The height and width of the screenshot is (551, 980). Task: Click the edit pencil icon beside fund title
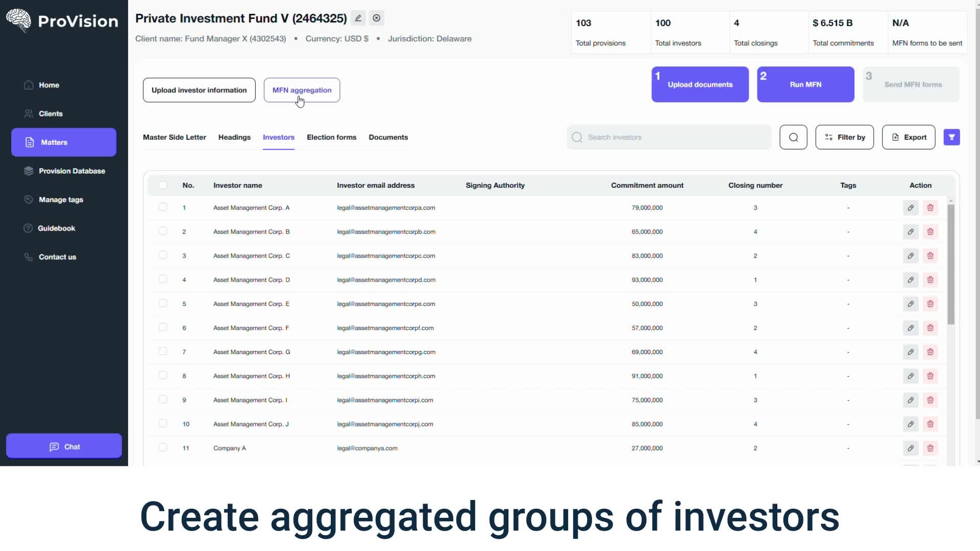[358, 18]
